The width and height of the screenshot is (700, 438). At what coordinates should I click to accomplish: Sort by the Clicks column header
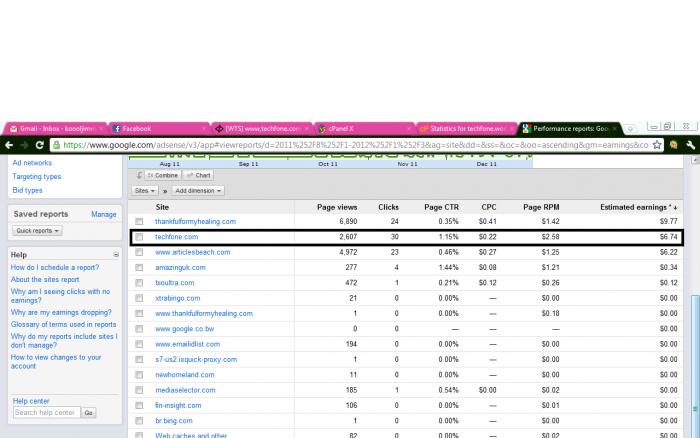click(x=388, y=207)
